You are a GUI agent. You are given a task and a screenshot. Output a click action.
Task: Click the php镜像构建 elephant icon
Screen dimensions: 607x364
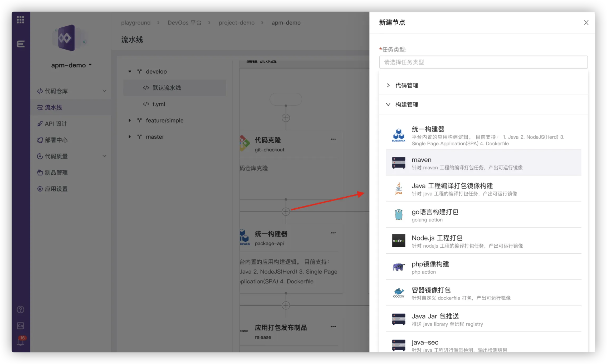point(399,267)
